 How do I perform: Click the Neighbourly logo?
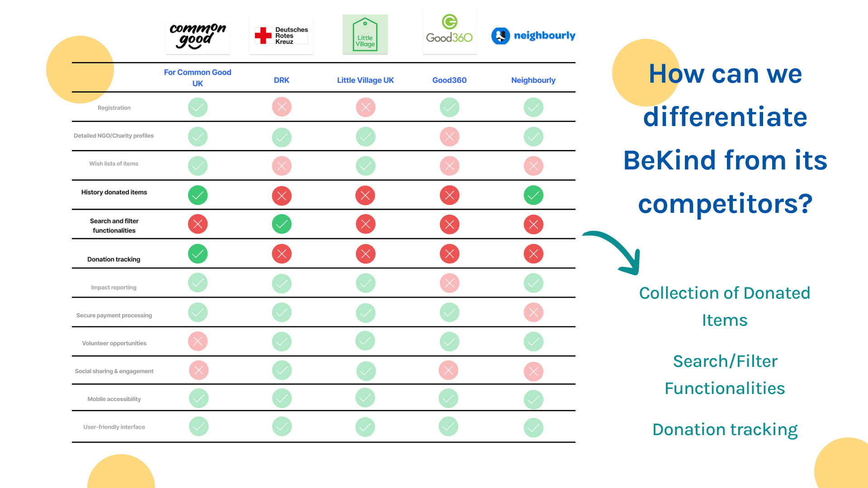(x=533, y=36)
